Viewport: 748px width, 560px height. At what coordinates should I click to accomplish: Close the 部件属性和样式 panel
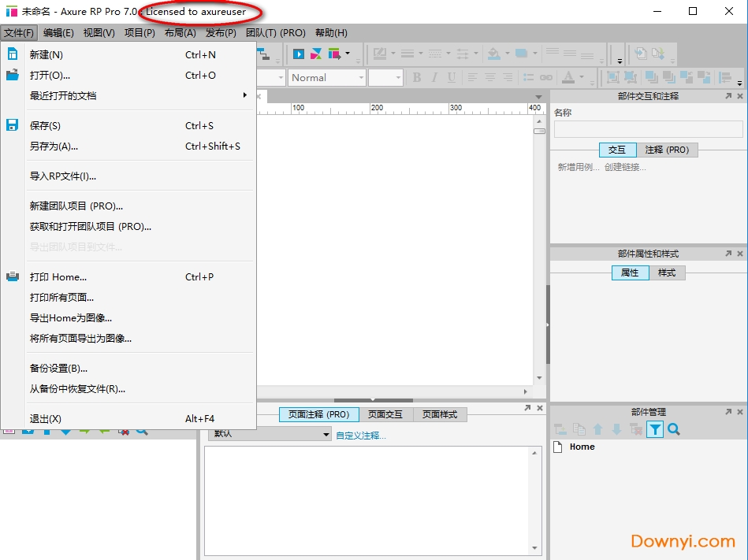tap(740, 254)
